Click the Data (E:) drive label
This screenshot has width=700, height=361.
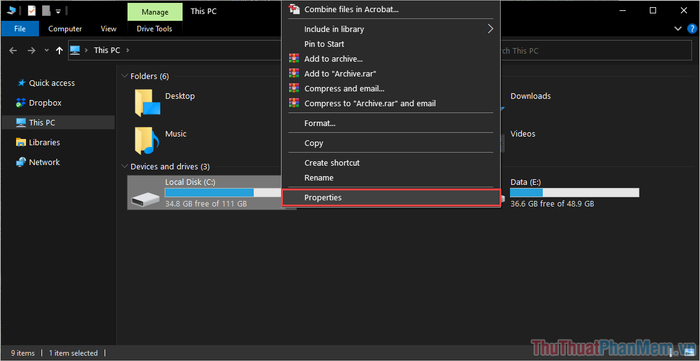pos(525,182)
